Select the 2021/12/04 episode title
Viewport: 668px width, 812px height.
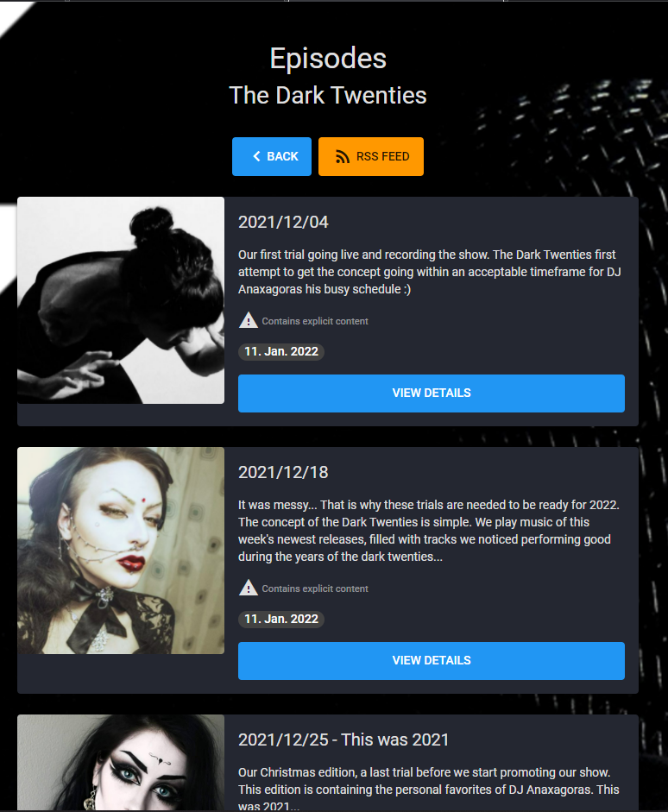[x=283, y=222]
